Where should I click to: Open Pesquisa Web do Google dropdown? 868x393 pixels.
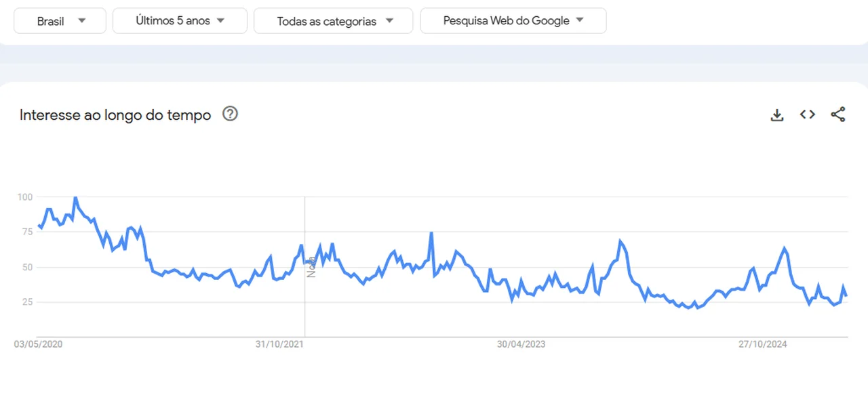[513, 21]
